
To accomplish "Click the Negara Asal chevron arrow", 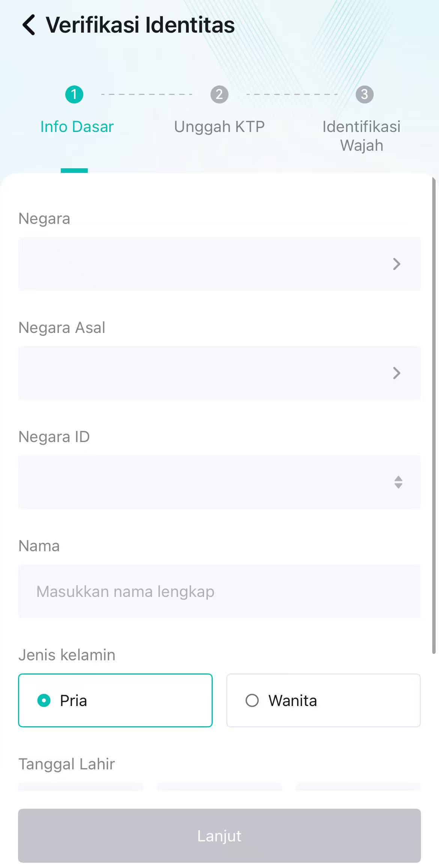I will (397, 373).
